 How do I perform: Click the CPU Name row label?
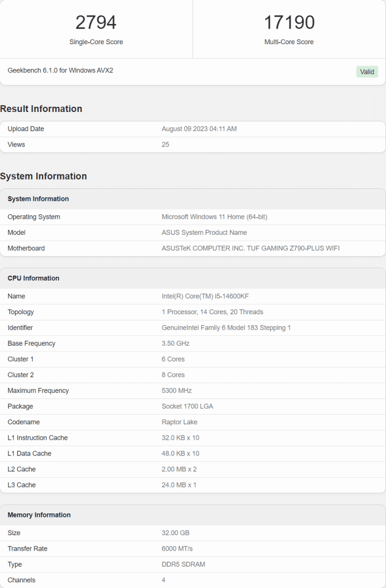(16, 296)
